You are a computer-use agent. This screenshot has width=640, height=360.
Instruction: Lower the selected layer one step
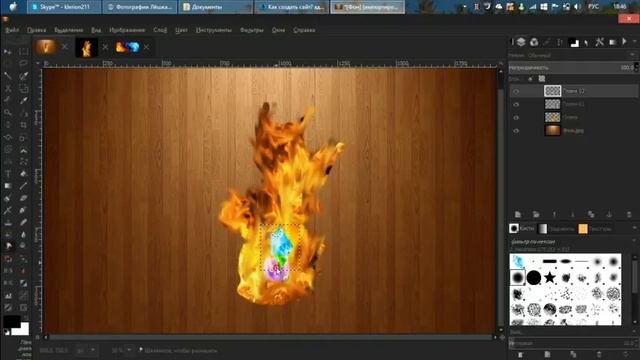(x=572, y=214)
